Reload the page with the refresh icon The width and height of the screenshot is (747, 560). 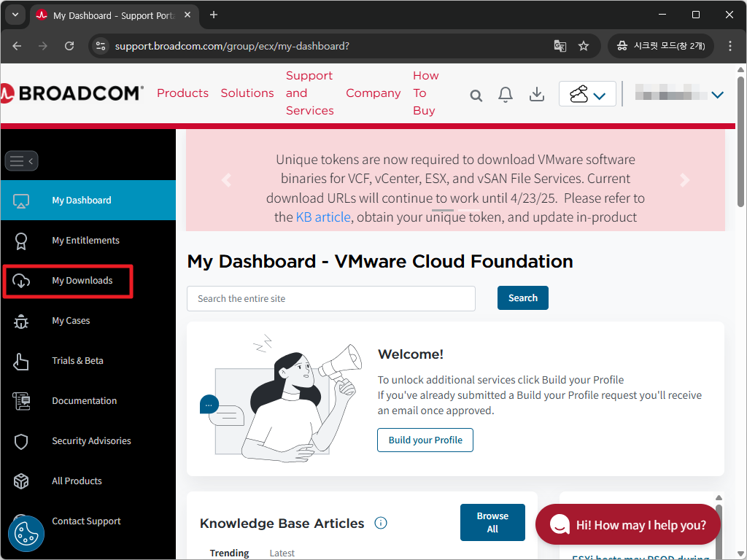click(x=69, y=46)
